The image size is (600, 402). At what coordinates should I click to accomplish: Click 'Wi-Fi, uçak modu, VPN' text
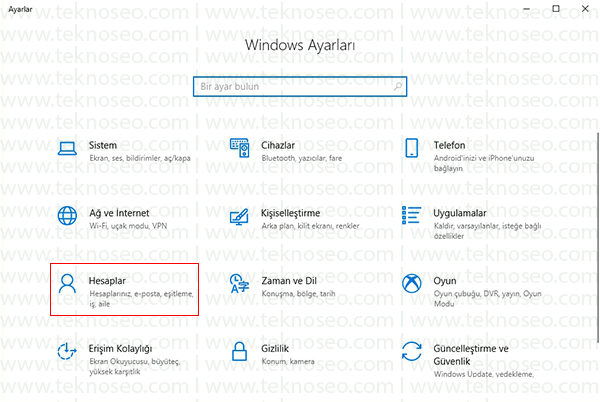128,226
